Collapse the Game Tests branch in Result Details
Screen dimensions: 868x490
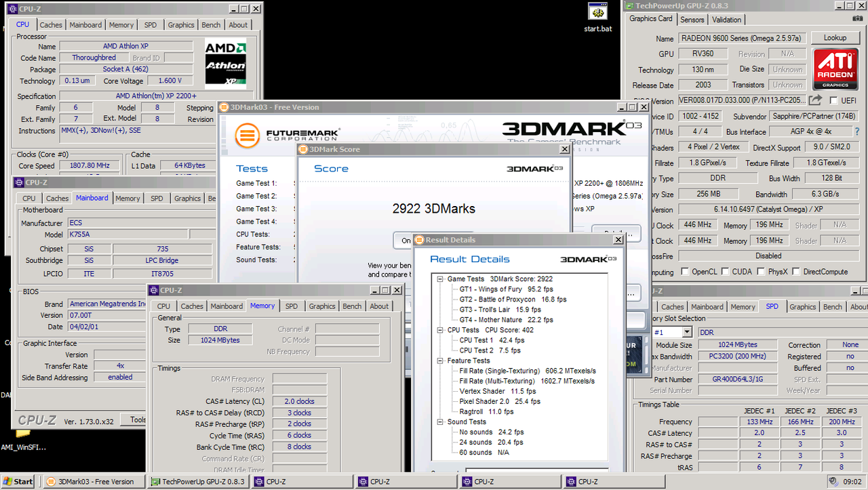tap(441, 279)
